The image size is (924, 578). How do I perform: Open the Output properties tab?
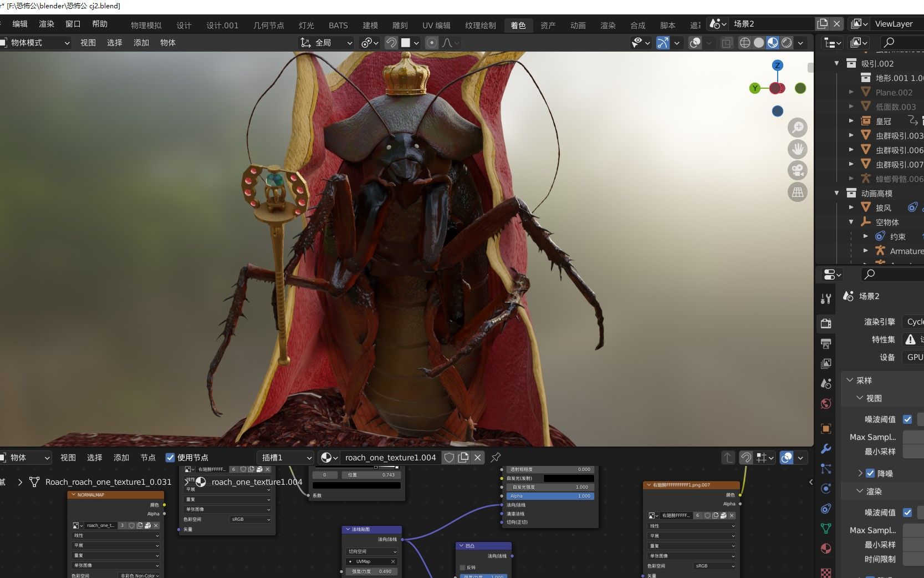tap(826, 344)
